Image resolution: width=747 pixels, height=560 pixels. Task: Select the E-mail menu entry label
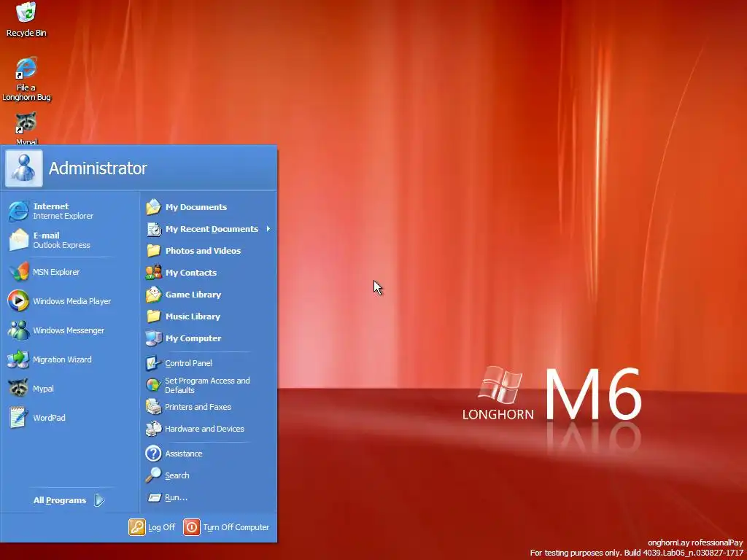click(x=46, y=236)
